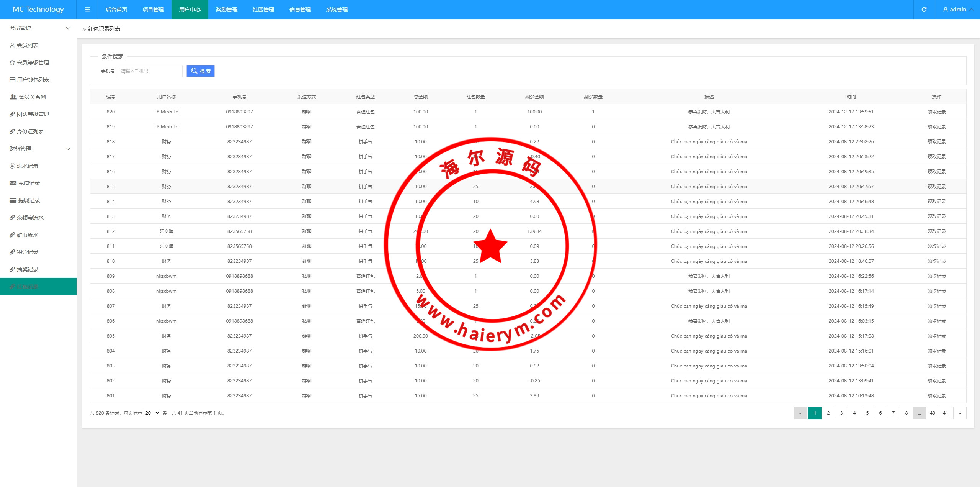Screen dimensions: 980x487
Task: Open 流水记录 yen icon item
Action: click(x=27, y=166)
